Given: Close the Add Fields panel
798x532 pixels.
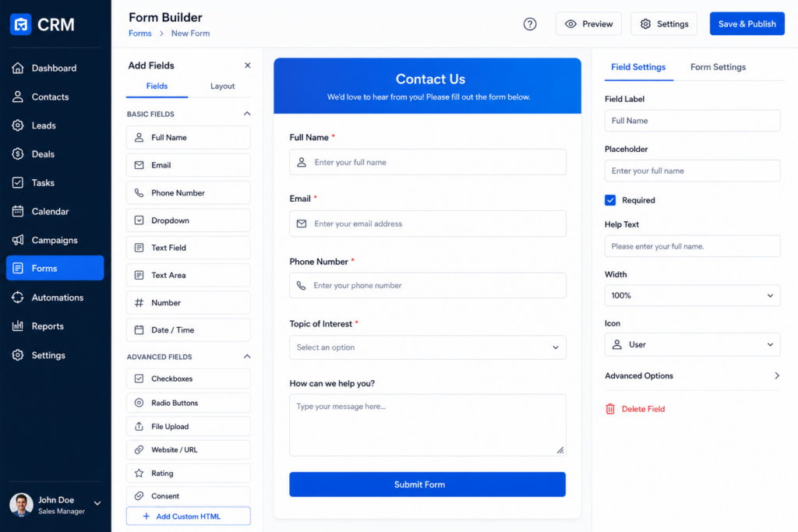Looking at the screenshot, I should click(247, 65).
